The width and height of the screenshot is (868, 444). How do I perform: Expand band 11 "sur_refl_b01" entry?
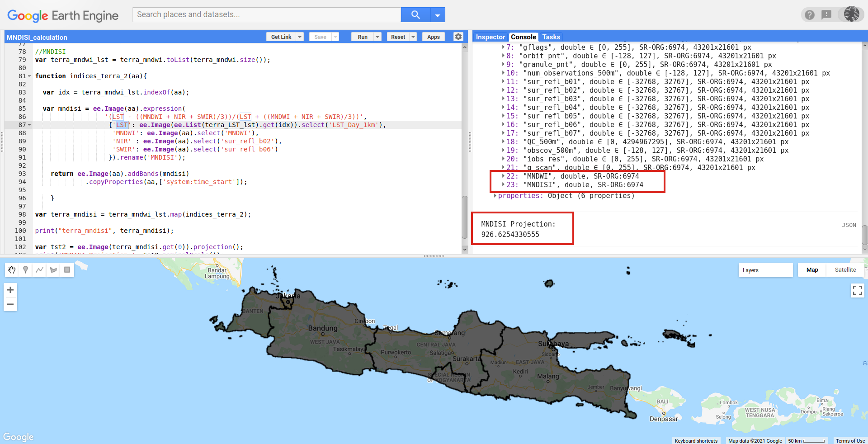coord(504,81)
